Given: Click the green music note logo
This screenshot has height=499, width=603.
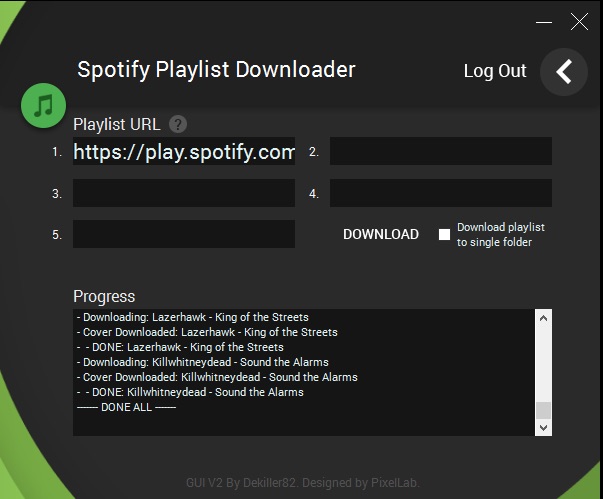Looking at the screenshot, I should tap(43, 105).
